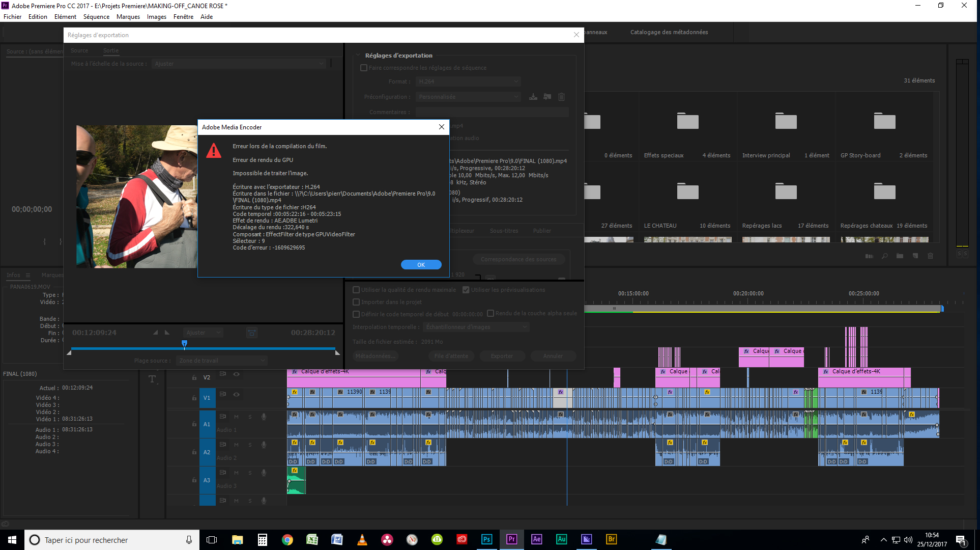Toggle sync lock on track V2
Screen dimensions: 980x550
(x=222, y=374)
